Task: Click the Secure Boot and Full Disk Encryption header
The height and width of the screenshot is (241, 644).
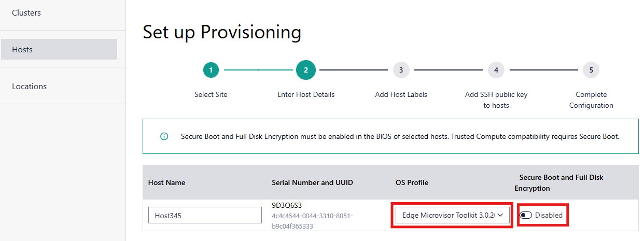Action: 559,182
